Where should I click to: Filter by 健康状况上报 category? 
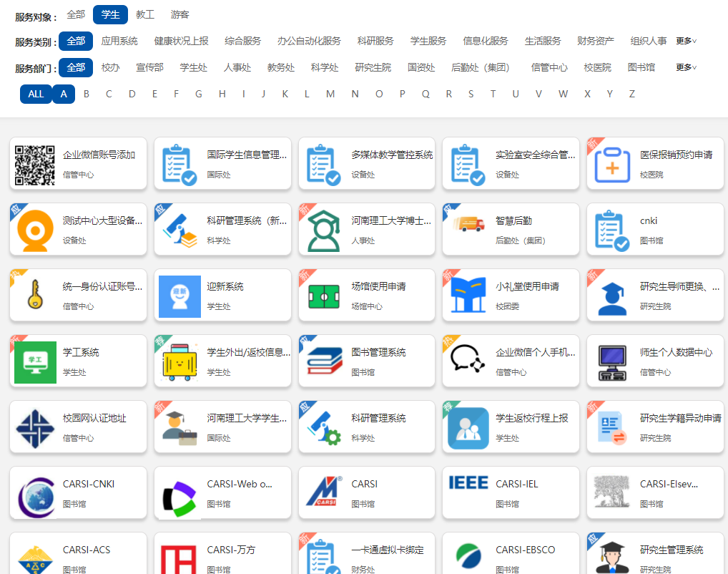pos(181,41)
